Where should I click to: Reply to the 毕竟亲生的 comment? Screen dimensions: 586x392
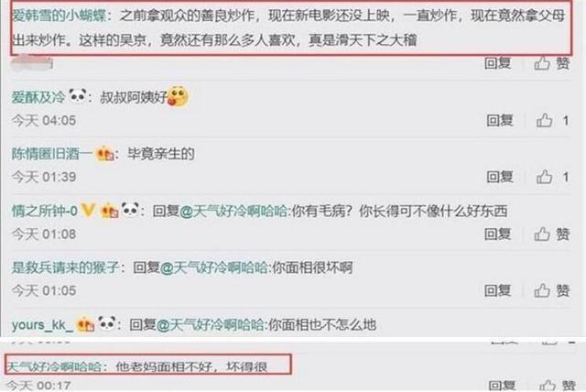click(x=500, y=177)
